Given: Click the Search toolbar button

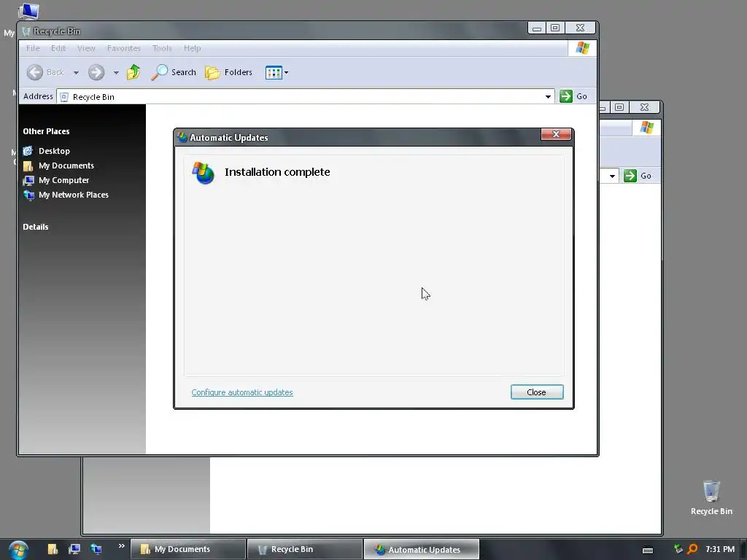Looking at the screenshot, I should point(174,72).
